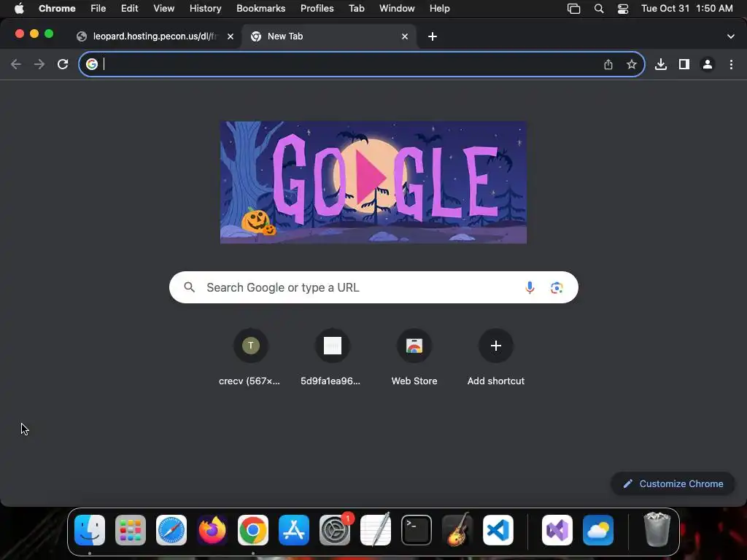Screen dimensions: 747x560
Task: Open System Settings from the Dock
Action: (335, 530)
